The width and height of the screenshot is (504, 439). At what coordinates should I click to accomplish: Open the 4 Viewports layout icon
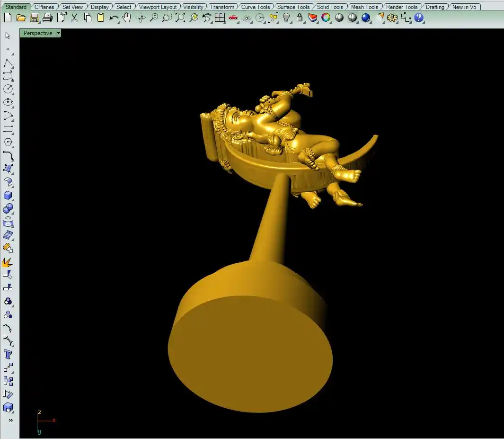220,18
